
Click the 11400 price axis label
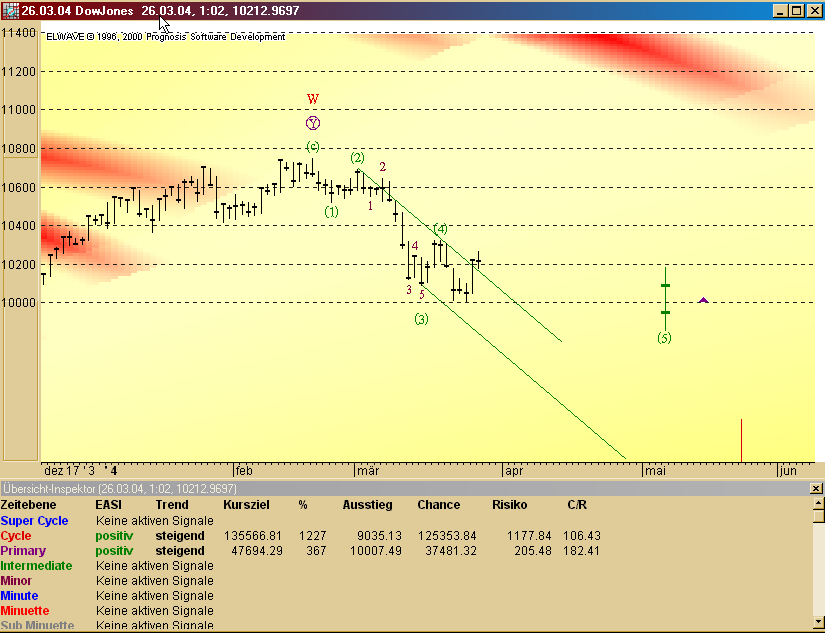click(x=18, y=33)
